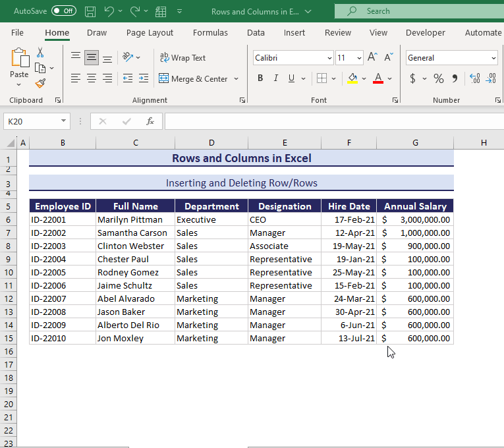Click the table icon in Quick Access Toolbar

tap(161, 12)
